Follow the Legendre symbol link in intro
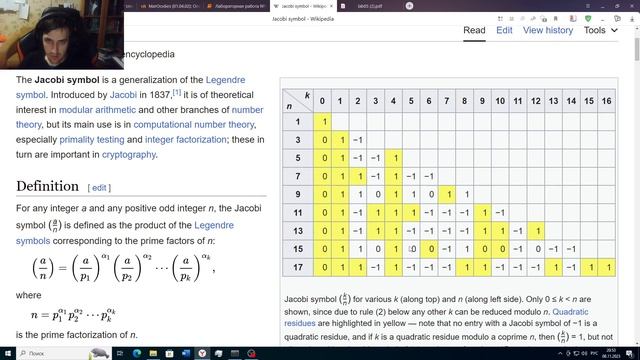Viewport: 640px width, 360px height. click(225, 80)
